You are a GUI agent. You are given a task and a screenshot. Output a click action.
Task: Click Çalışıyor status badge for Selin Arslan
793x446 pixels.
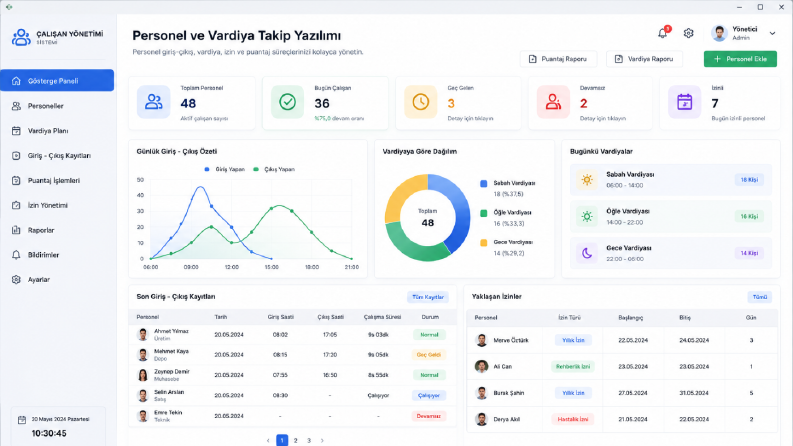429,395
